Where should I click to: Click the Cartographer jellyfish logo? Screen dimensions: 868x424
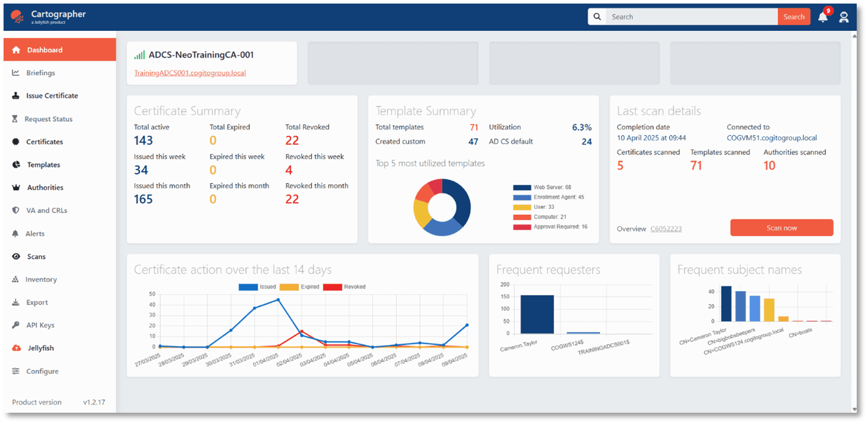click(17, 17)
